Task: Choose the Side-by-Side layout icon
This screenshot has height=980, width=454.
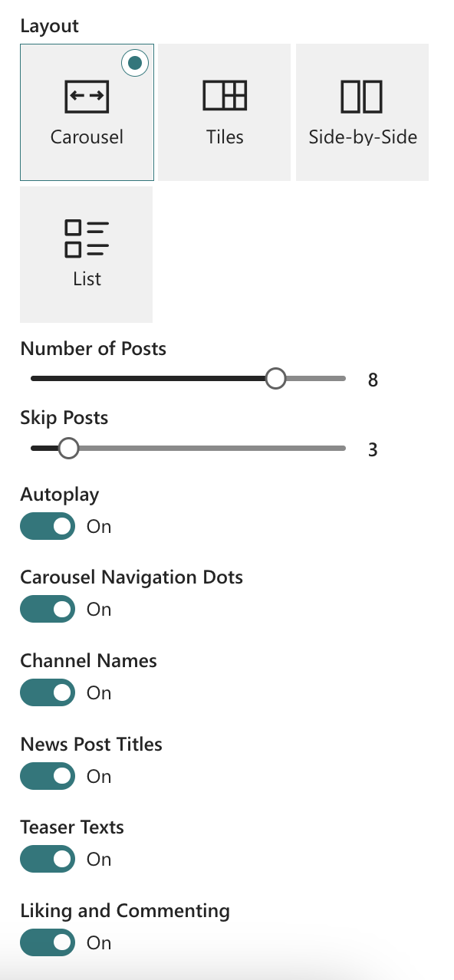Action: pyautogui.click(x=362, y=97)
